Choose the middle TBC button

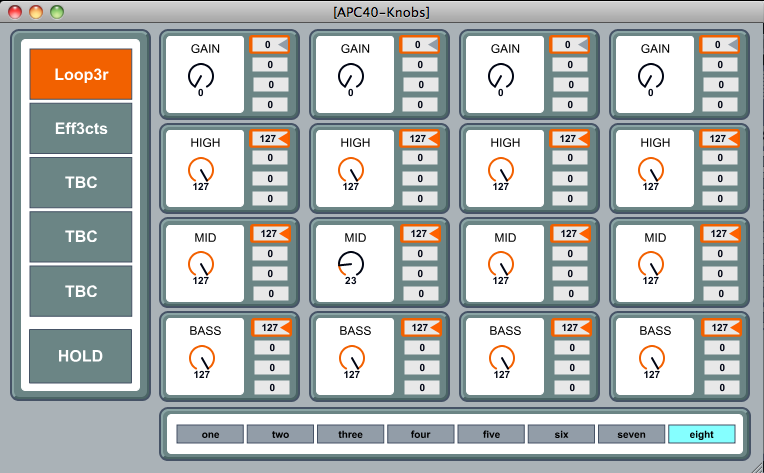tap(81, 236)
